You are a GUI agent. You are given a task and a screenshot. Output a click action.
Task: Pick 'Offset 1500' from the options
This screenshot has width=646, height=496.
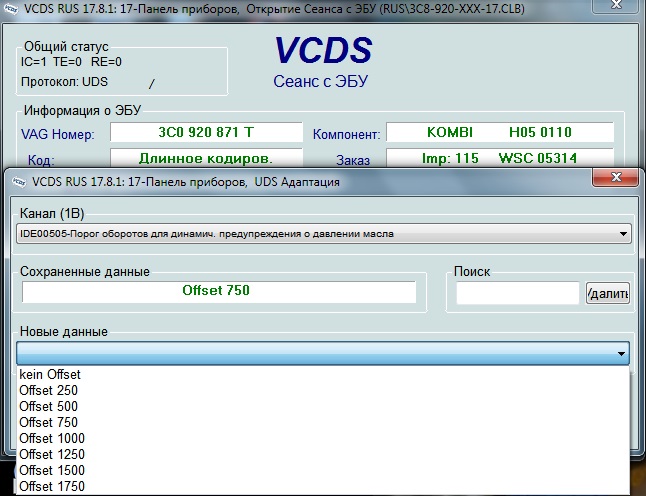click(x=52, y=470)
